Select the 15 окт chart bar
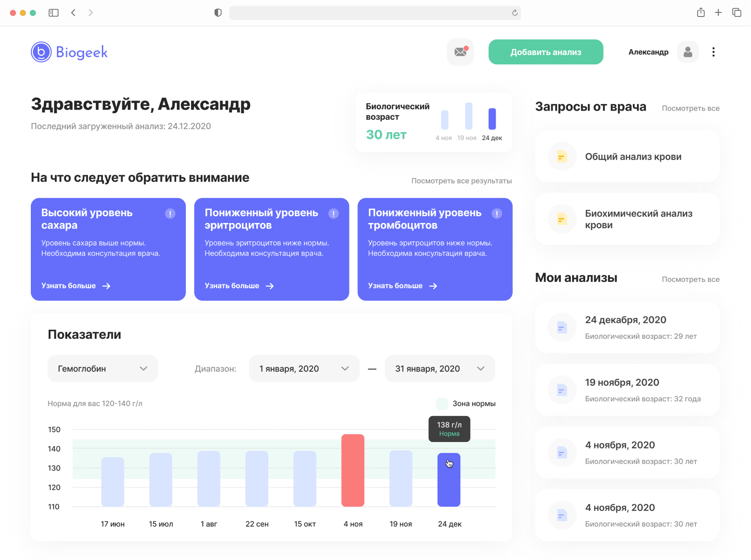Image resolution: width=751 pixels, height=560 pixels. point(305,479)
